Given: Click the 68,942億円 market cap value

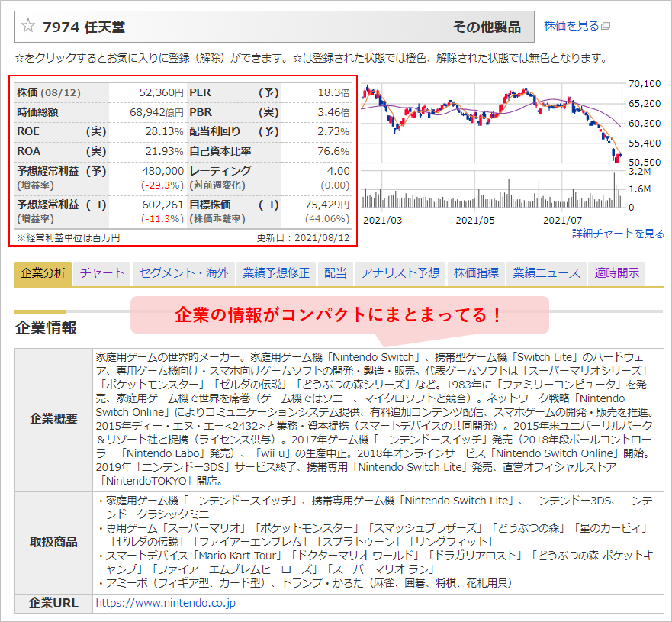Looking at the screenshot, I should point(157,112).
